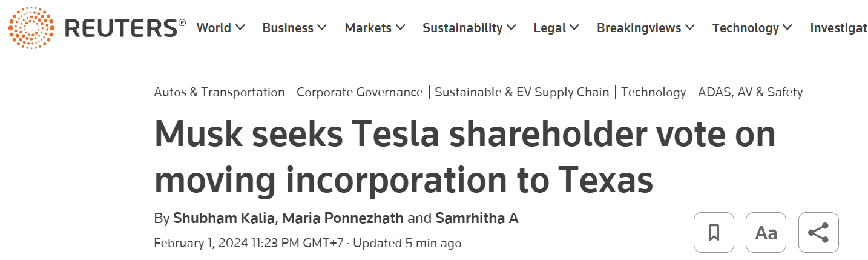This screenshot has width=868, height=260.
Task: Bookmark this article
Action: [714, 232]
